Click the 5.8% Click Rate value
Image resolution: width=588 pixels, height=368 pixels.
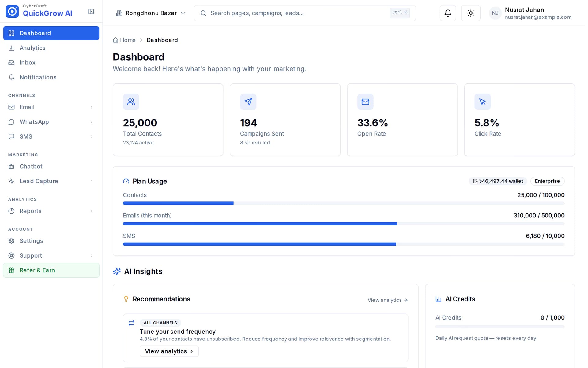pyautogui.click(x=487, y=123)
